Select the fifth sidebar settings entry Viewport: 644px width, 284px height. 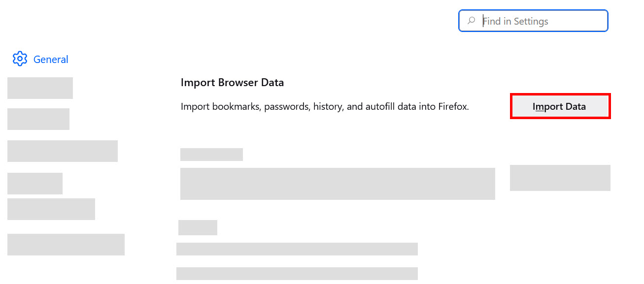pos(51,209)
